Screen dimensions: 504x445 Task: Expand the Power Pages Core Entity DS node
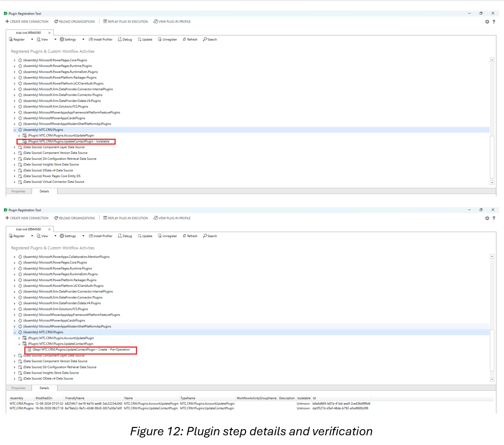[x=15, y=176]
